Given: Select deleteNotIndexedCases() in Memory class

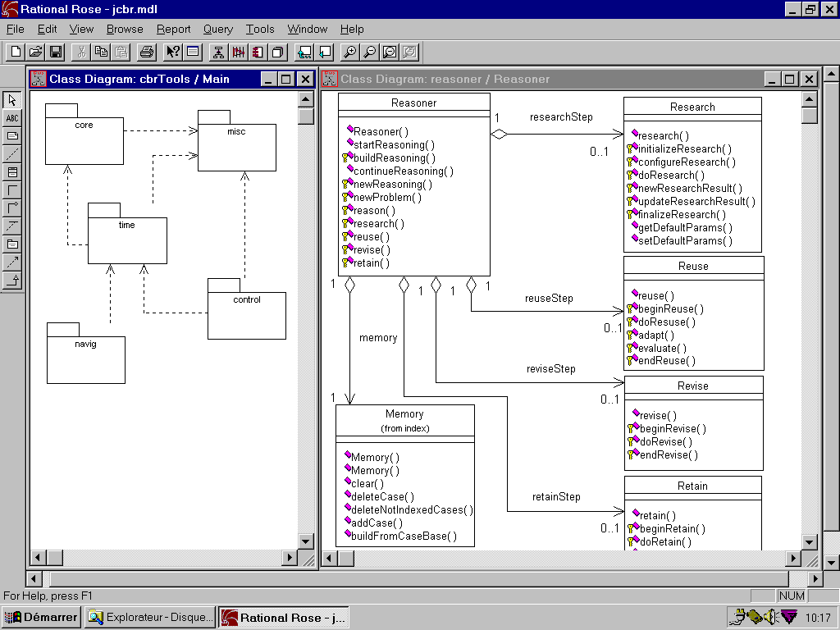Looking at the screenshot, I should (x=412, y=509).
